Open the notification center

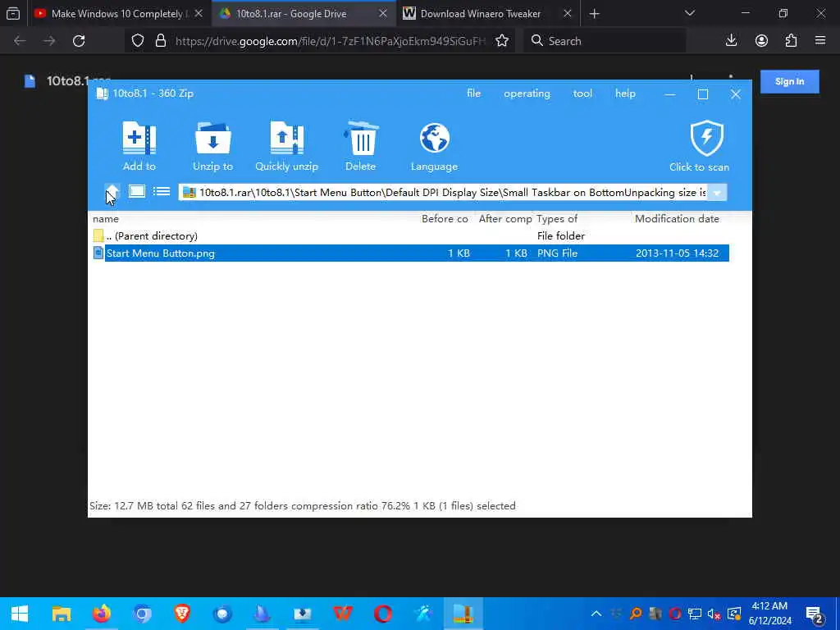(815, 614)
